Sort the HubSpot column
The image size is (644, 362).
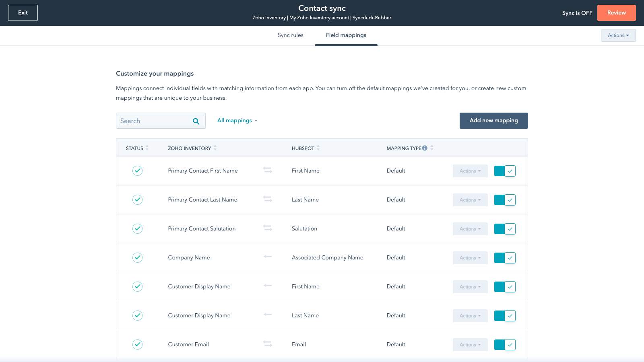(318, 148)
